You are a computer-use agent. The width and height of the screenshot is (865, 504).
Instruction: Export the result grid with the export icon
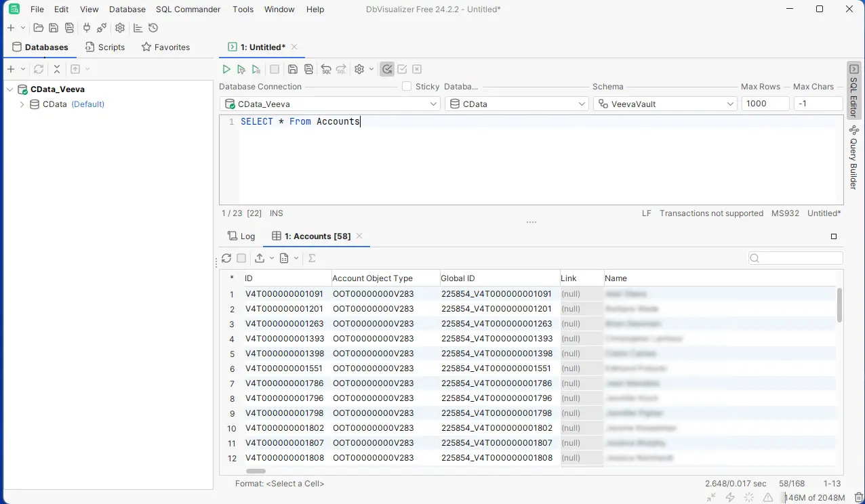coord(260,258)
